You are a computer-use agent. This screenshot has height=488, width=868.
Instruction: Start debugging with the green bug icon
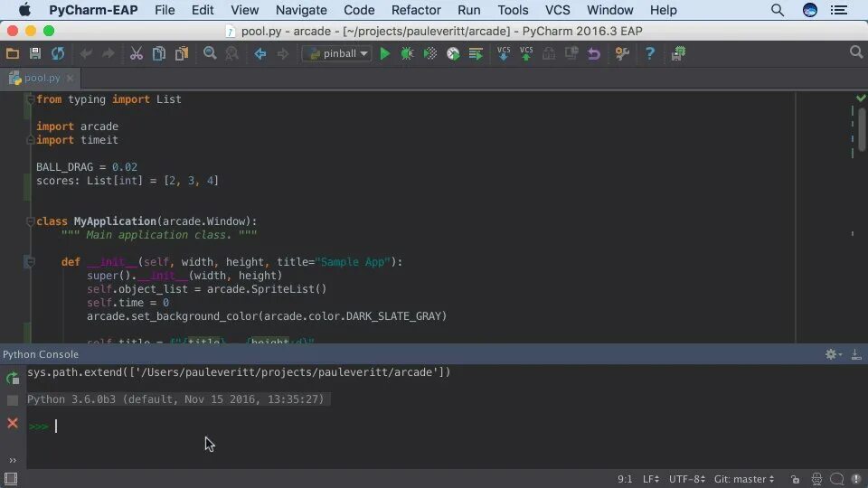click(407, 53)
